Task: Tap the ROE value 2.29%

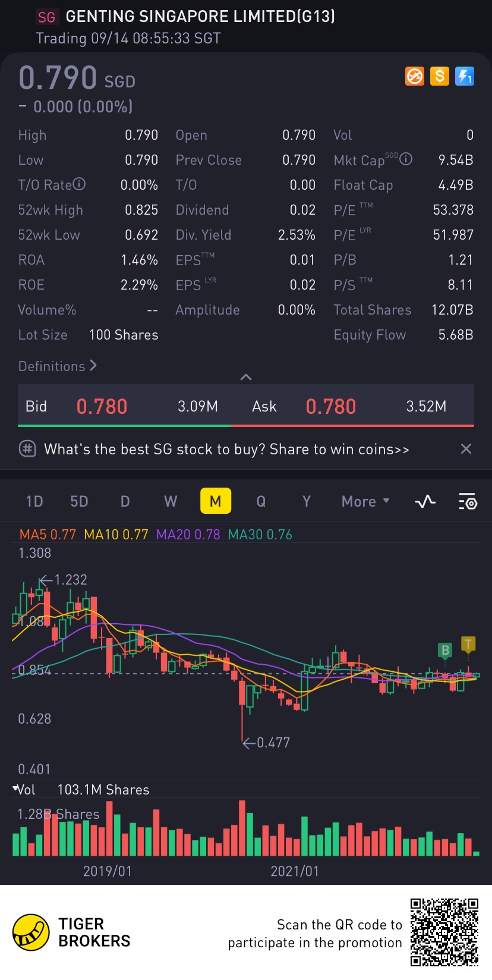Action: [139, 285]
